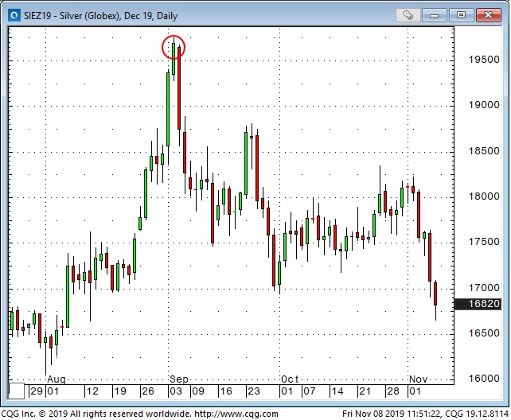Click the current price label 16820
Screen dimensions: 511x420
point(478,304)
